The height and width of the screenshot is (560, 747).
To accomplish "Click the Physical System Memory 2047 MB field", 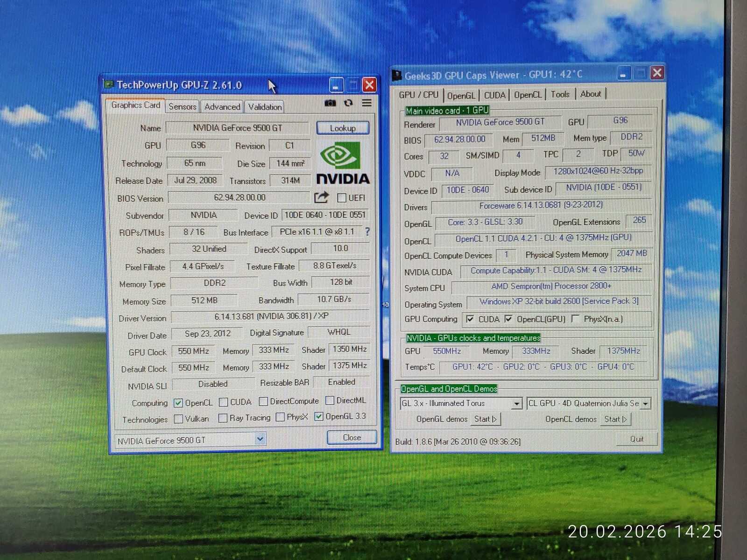I will [x=632, y=253].
